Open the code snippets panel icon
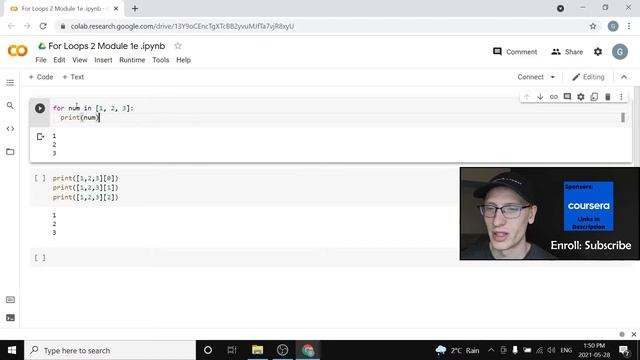Image resolution: width=640 pixels, height=360 pixels. point(10,129)
